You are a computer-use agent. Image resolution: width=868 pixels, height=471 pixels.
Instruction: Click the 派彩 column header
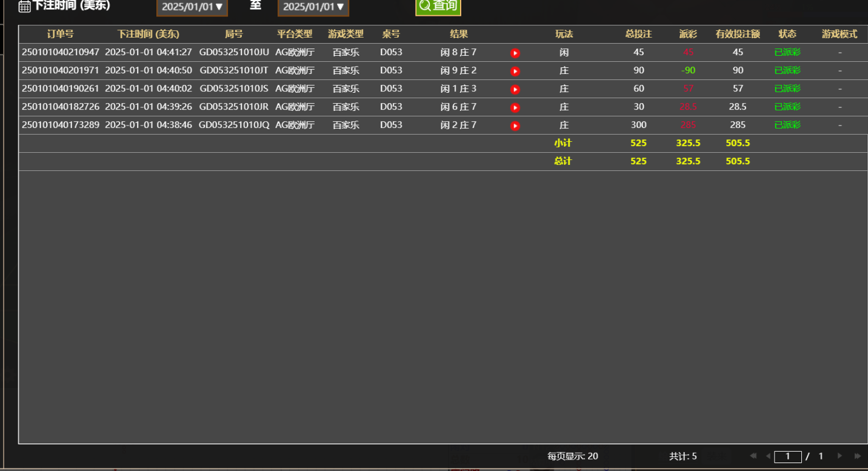[688, 35]
